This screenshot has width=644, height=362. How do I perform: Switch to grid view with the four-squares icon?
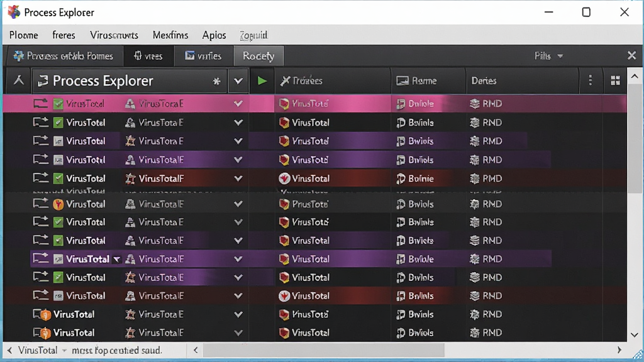[x=615, y=81]
